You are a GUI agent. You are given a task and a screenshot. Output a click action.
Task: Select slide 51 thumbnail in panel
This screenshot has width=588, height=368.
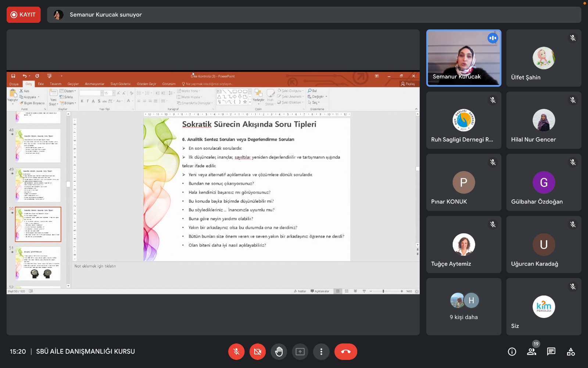38,263
